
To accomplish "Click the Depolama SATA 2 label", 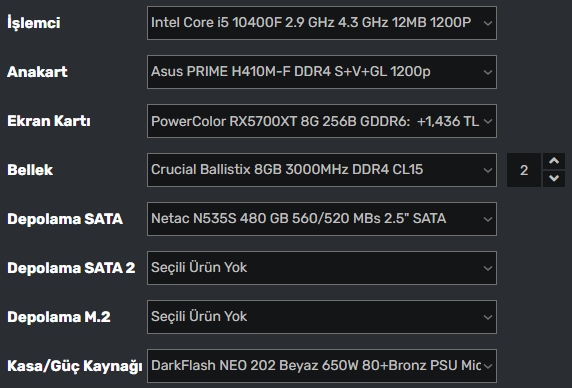I will tap(71, 268).
